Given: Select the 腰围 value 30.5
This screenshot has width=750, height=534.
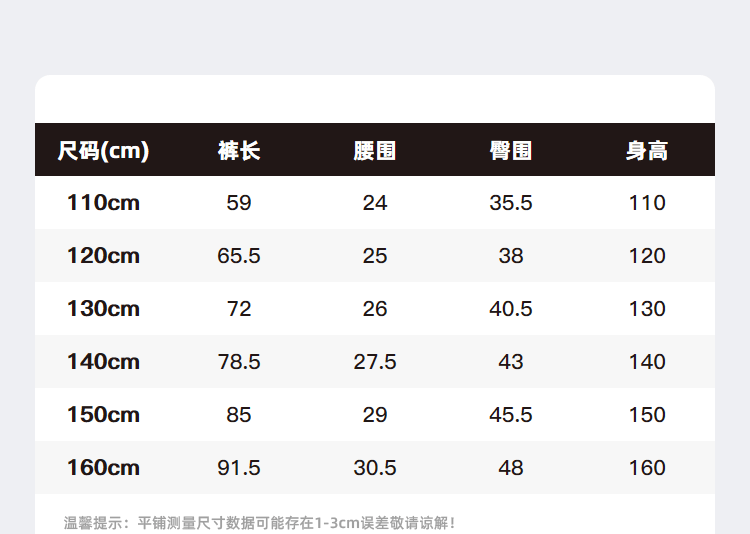Looking at the screenshot, I should [375, 468].
